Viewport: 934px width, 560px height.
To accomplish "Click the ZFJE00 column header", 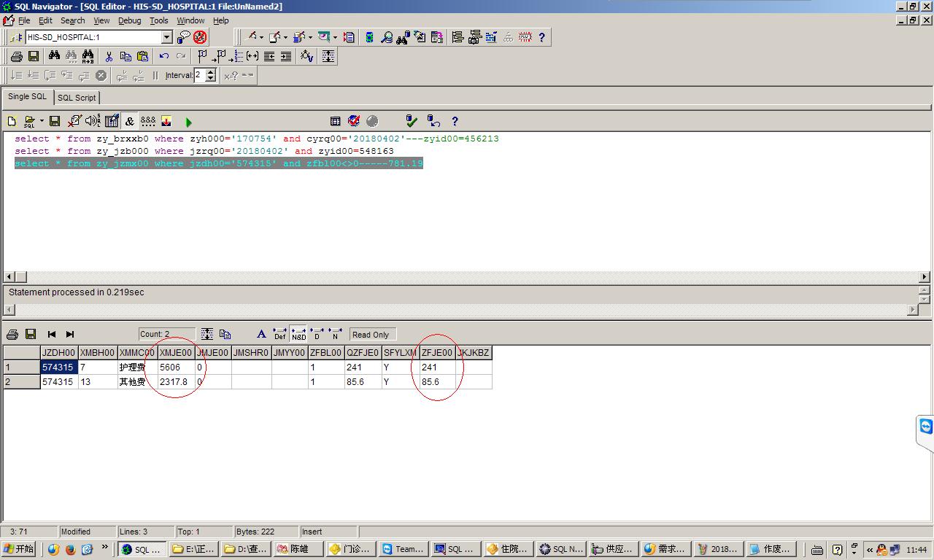I will click(437, 353).
